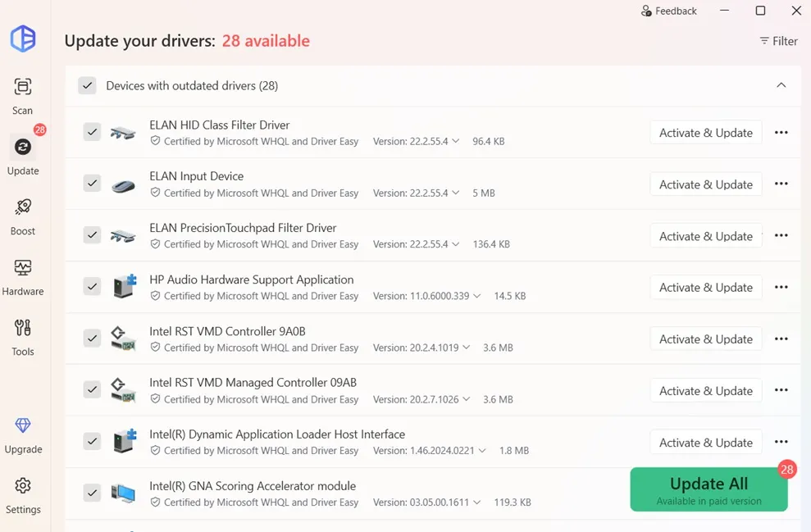This screenshot has height=532, width=811.
Task: Click the 119.3 KB file size text
Action: click(x=513, y=502)
